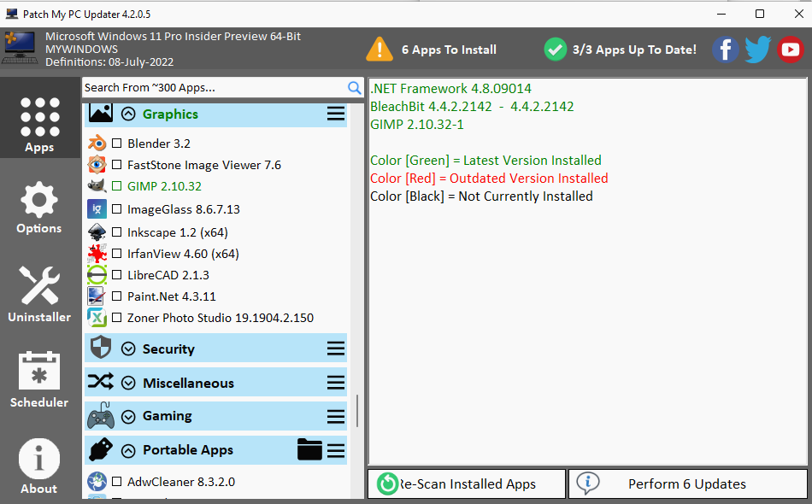Check the Blender 3.2 checkbox

point(117,144)
